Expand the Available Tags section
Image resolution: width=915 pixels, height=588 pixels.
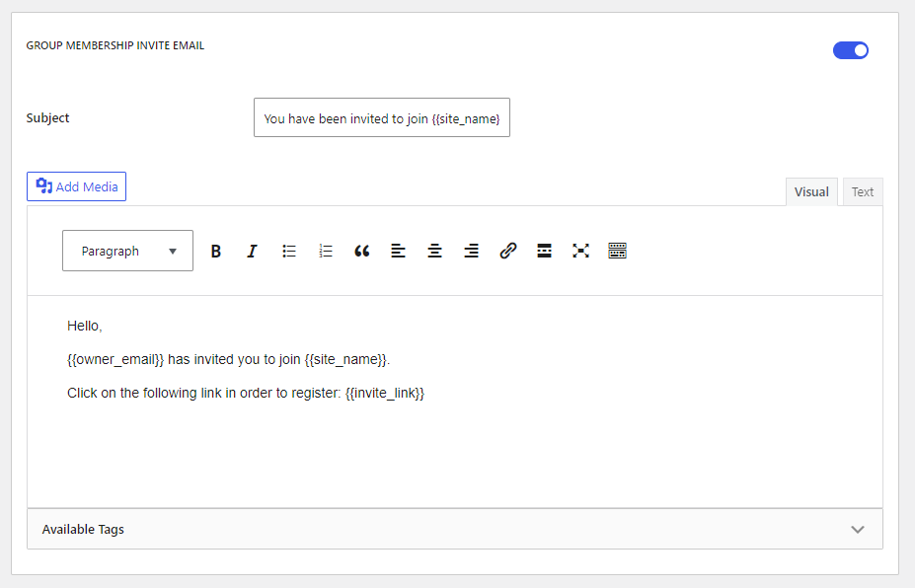[x=455, y=529]
